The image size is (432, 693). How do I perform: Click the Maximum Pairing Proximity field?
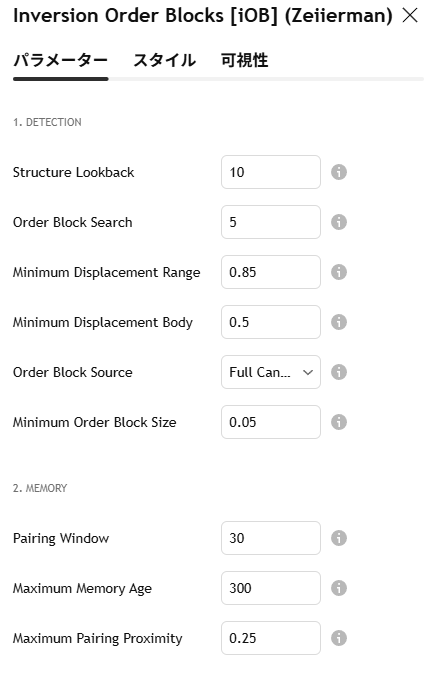271,638
